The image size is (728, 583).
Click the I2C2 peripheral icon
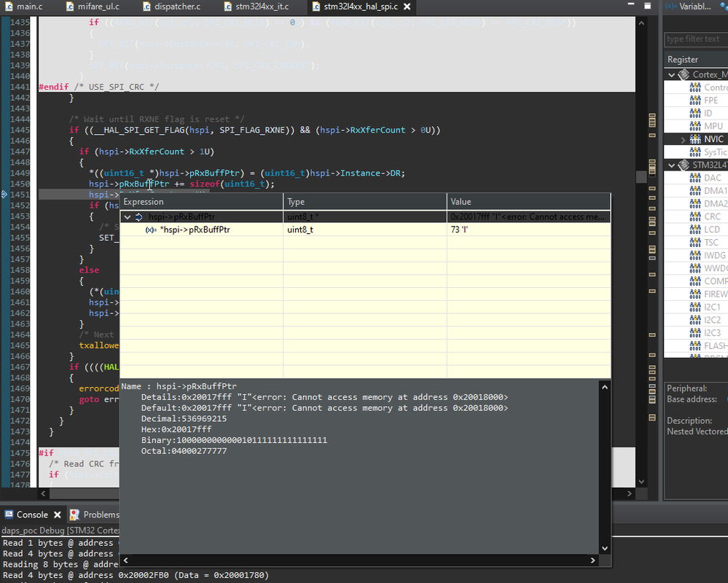point(695,320)
